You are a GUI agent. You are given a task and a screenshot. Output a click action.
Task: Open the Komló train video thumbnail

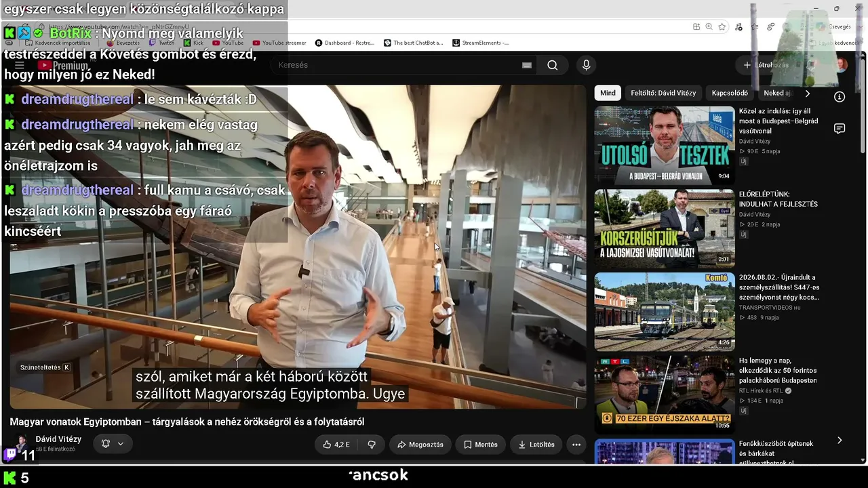click(x=665, y=312)
